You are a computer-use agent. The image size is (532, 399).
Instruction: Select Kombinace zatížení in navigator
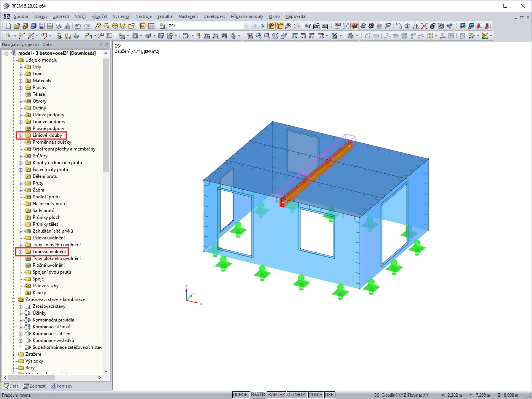pyautogui.click(x=52, y=334)
